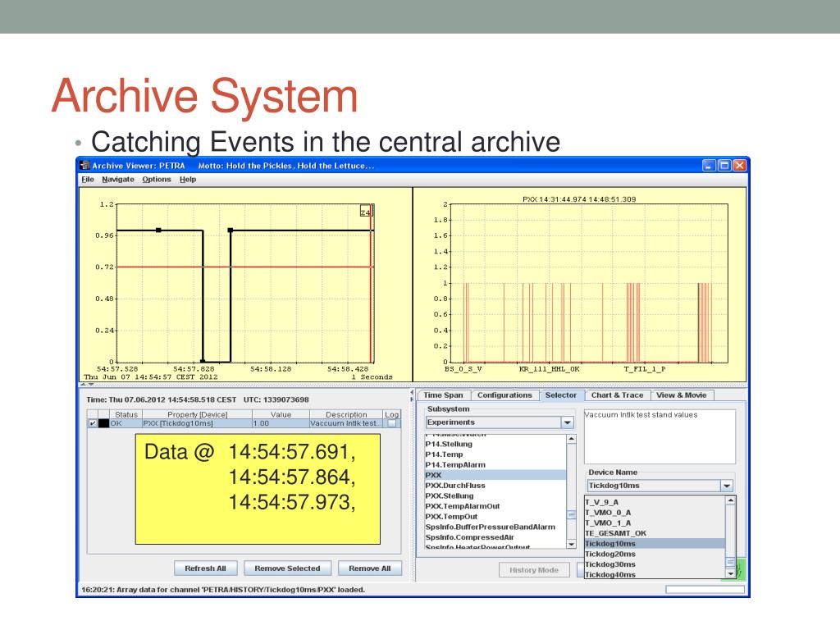Choose highlighted Tickdog10ms in the open device list
This screenshot has height=630, width=840.
click(x=655, y=544)
